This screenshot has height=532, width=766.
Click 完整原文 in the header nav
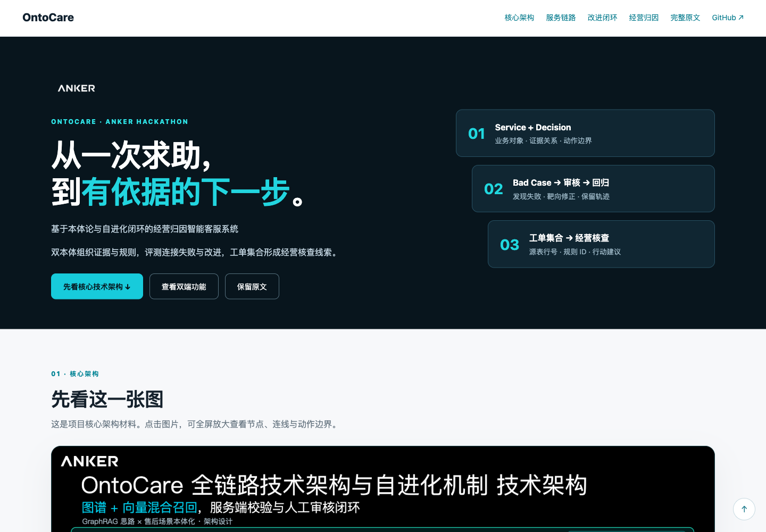click(685, 18)
